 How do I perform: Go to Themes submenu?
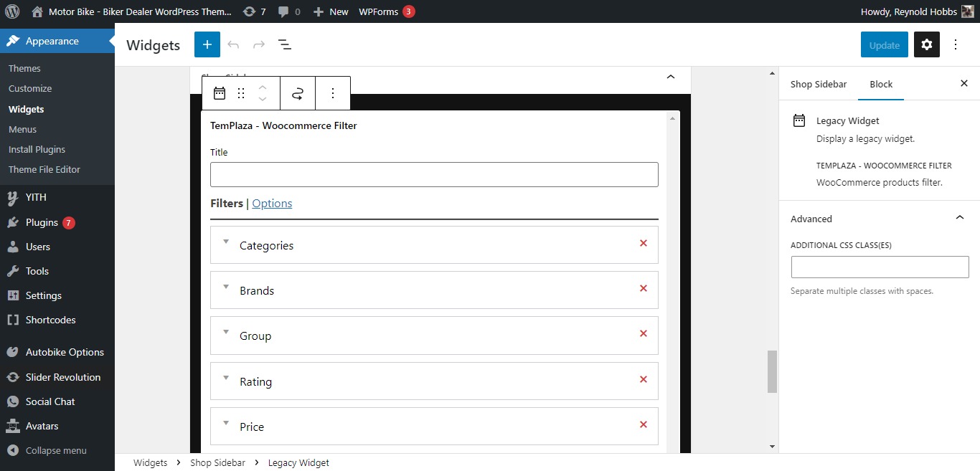pos(24,68)
